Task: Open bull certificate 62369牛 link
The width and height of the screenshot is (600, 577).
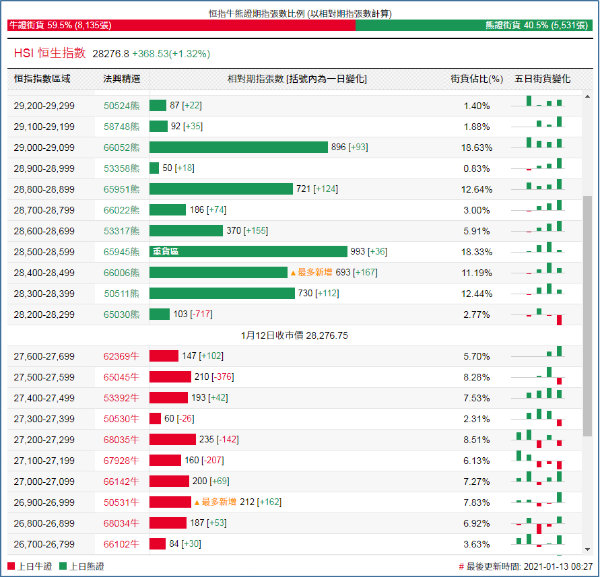Action: 121,356
